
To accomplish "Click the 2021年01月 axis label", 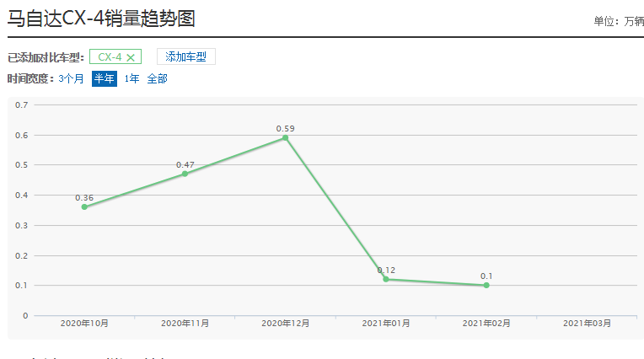I will click(386, 324).
